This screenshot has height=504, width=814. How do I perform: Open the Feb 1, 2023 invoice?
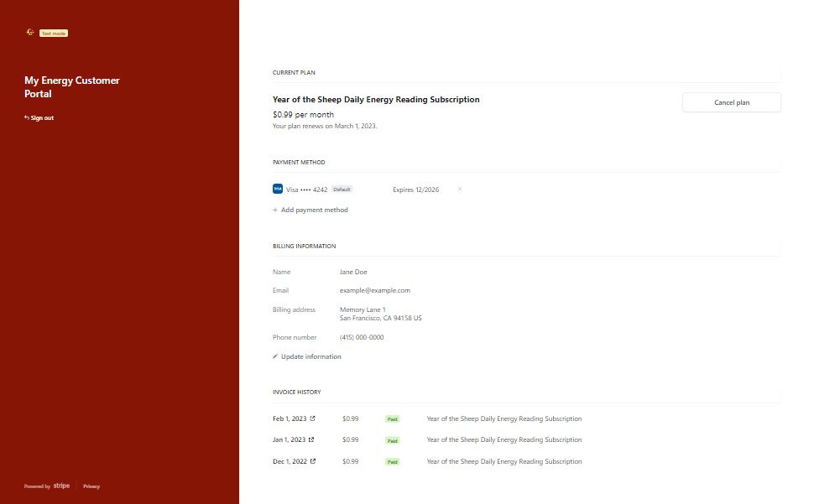coord(290,418)
